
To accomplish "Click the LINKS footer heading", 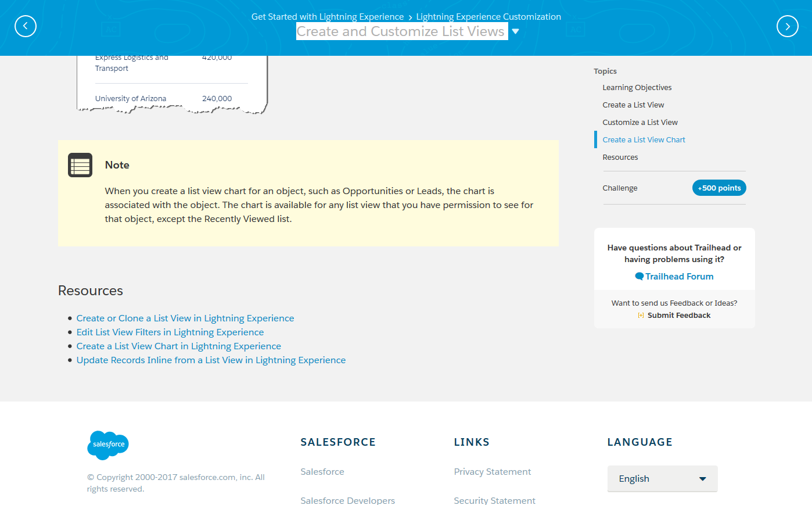I will [x=472, y=442].
